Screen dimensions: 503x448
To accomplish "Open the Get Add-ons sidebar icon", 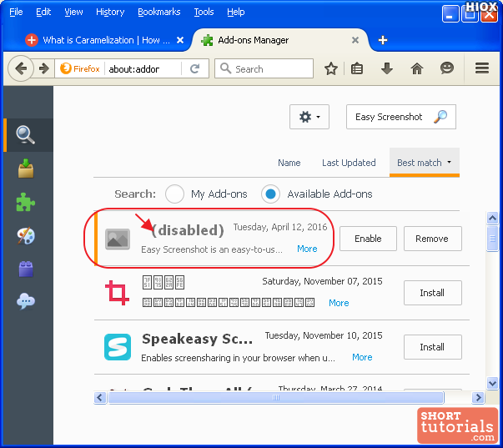I will tap(26, 169).
